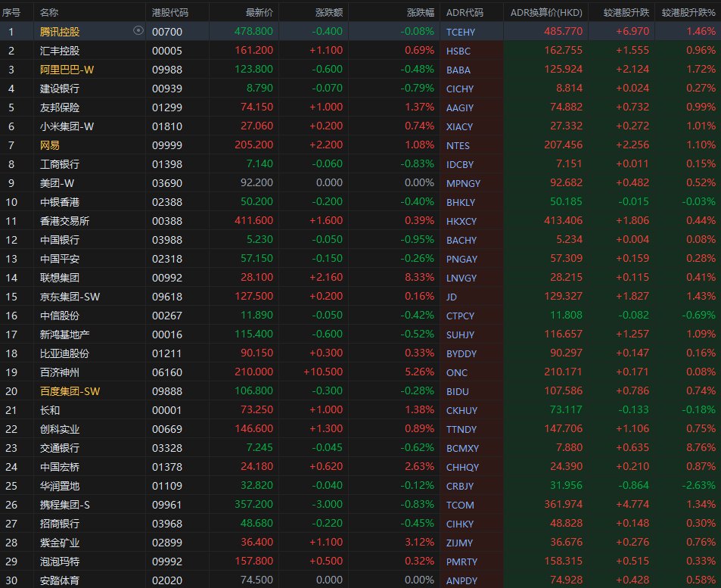
Task: Click the BIDU ADR code
Action: 458,391
